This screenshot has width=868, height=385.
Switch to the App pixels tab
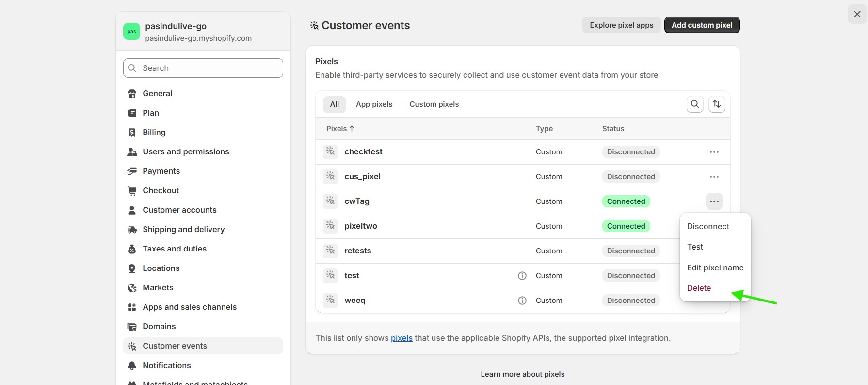pos(374,104)
